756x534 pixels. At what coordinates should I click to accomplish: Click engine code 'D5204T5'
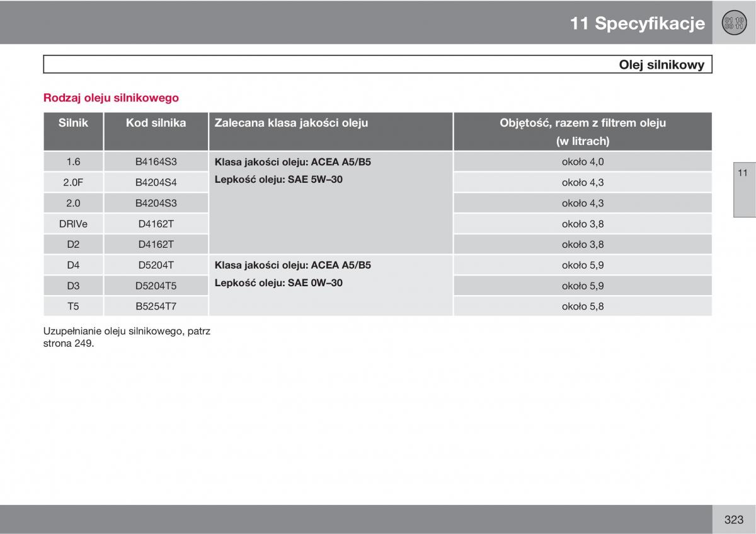[x=156, y=286]
